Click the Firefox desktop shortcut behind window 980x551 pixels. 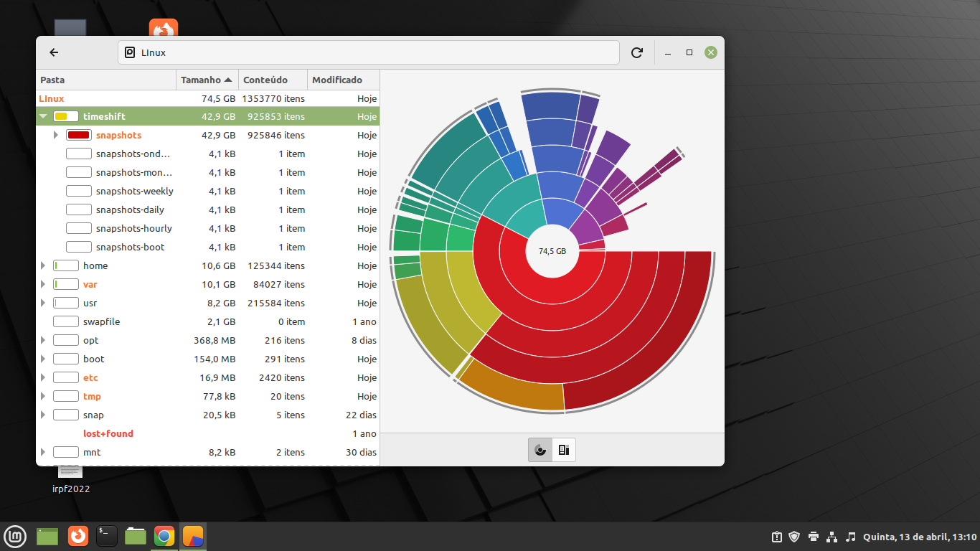click(164, 27)
